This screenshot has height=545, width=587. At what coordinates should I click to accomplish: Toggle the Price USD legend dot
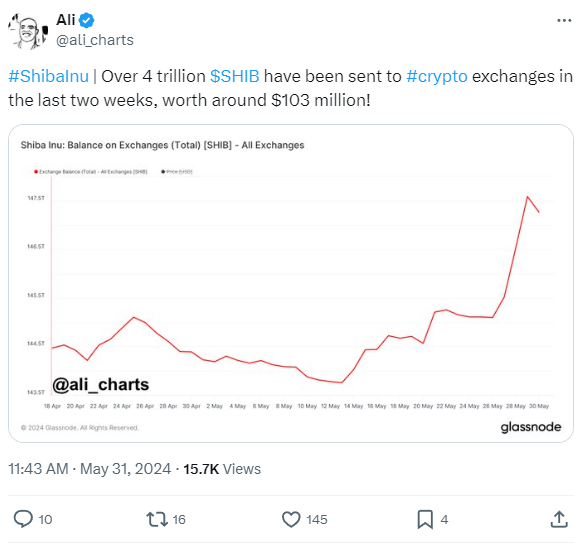click(163, 172)
